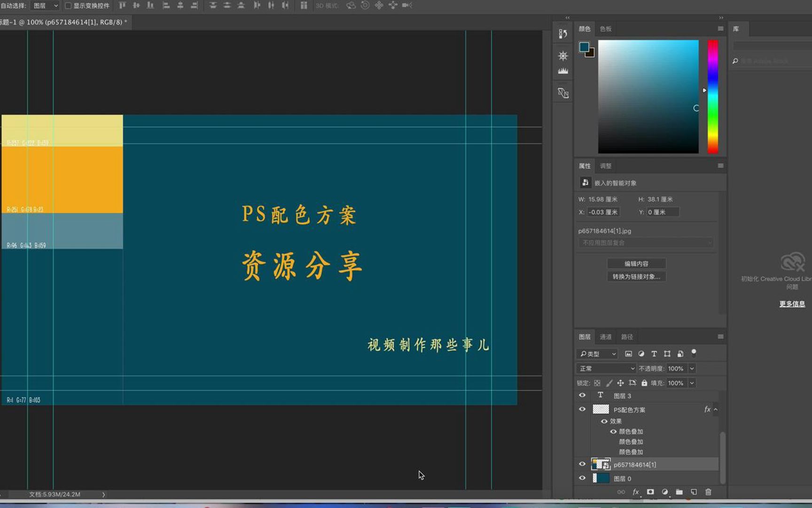Click the link layers icon
812x508 pixels.
point(621,492)
